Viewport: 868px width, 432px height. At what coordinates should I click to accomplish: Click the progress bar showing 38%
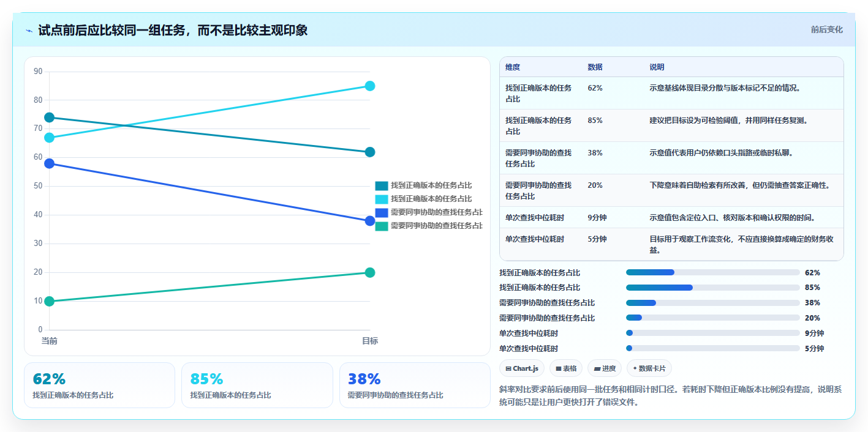point(712,303)
